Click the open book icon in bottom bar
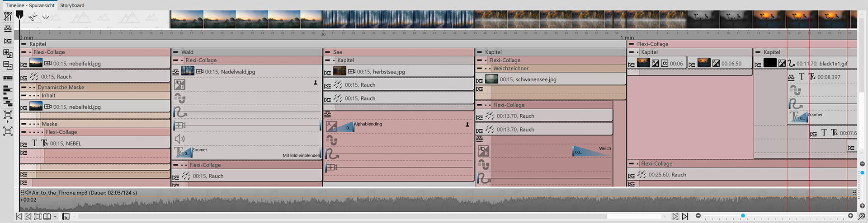This screenshot has height=223, width=868. (47, 217)
